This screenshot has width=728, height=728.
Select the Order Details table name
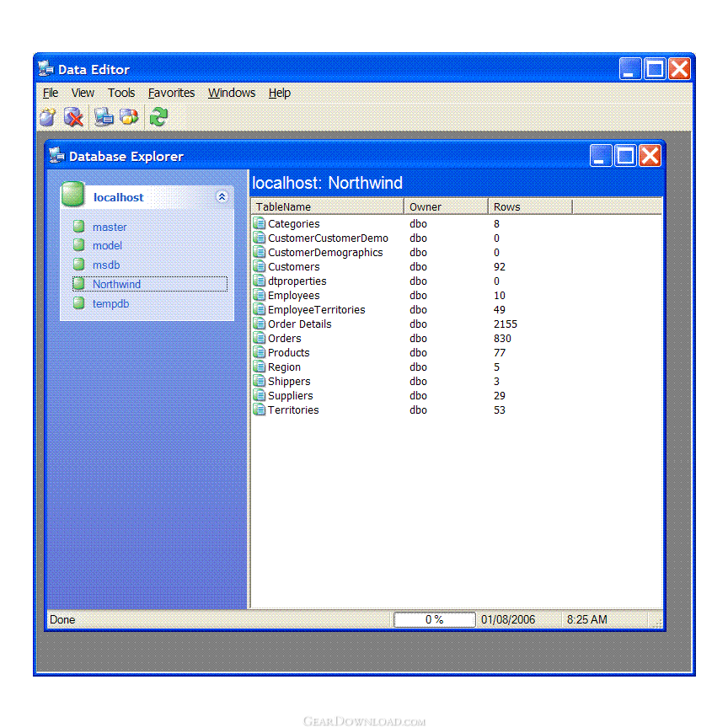tap(300, 324)
